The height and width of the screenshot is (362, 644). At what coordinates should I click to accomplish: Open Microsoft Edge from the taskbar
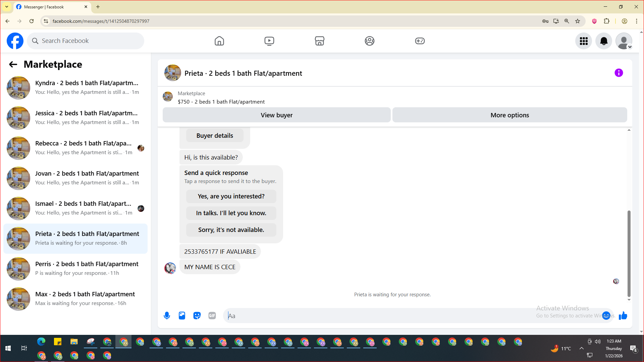click(x=41, y=342)
